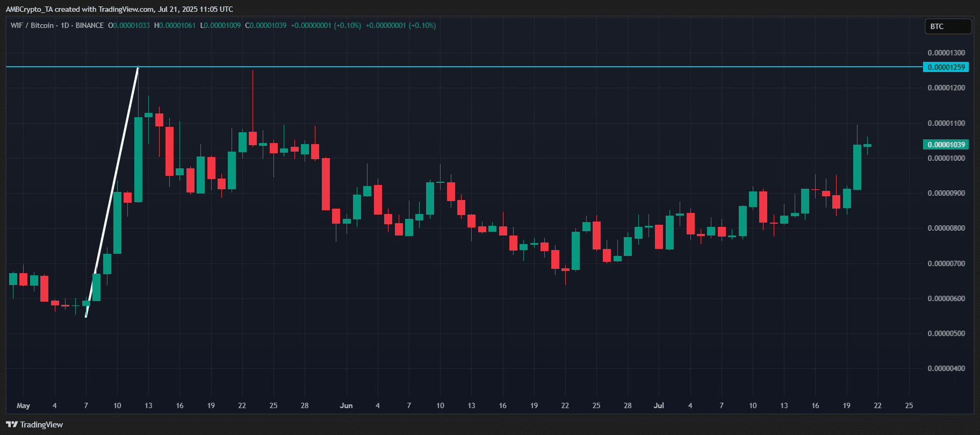
Task: Click the WIF / Bitcoin symbol title
Action: 32,25
